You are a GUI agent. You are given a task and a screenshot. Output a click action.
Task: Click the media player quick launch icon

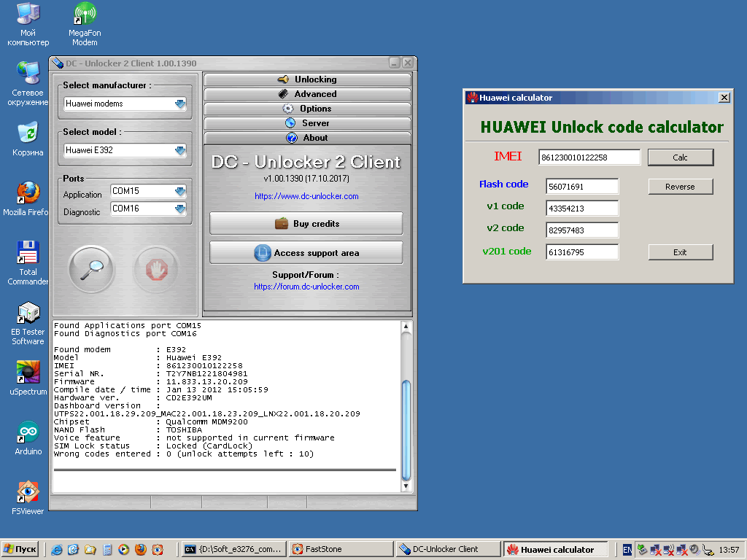pos(123,550)
